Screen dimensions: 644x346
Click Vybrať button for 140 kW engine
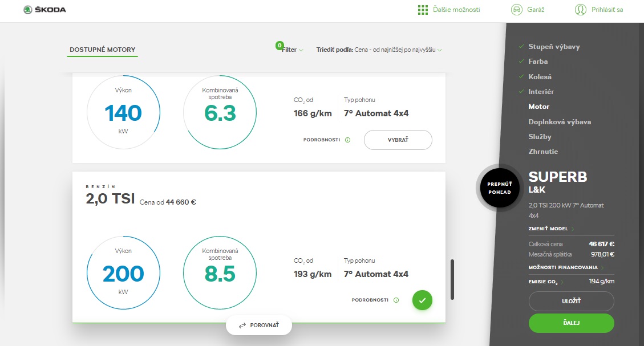tap(398, 140)
